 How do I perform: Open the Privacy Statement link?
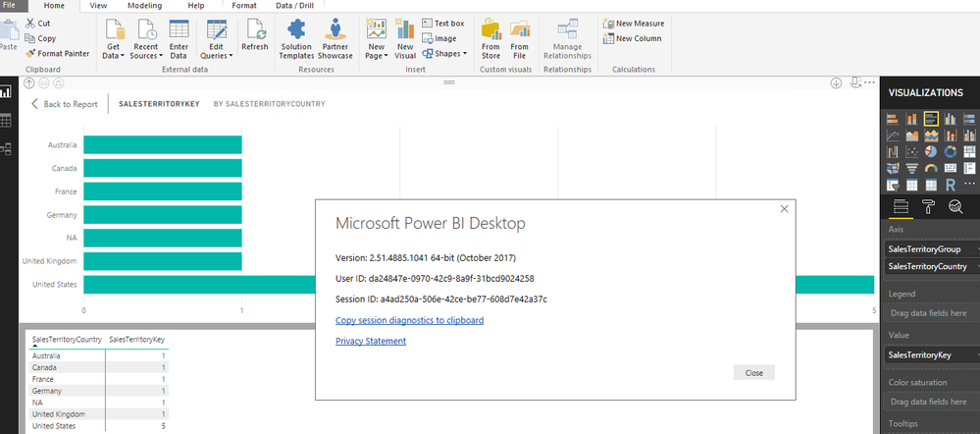point(371,341)
